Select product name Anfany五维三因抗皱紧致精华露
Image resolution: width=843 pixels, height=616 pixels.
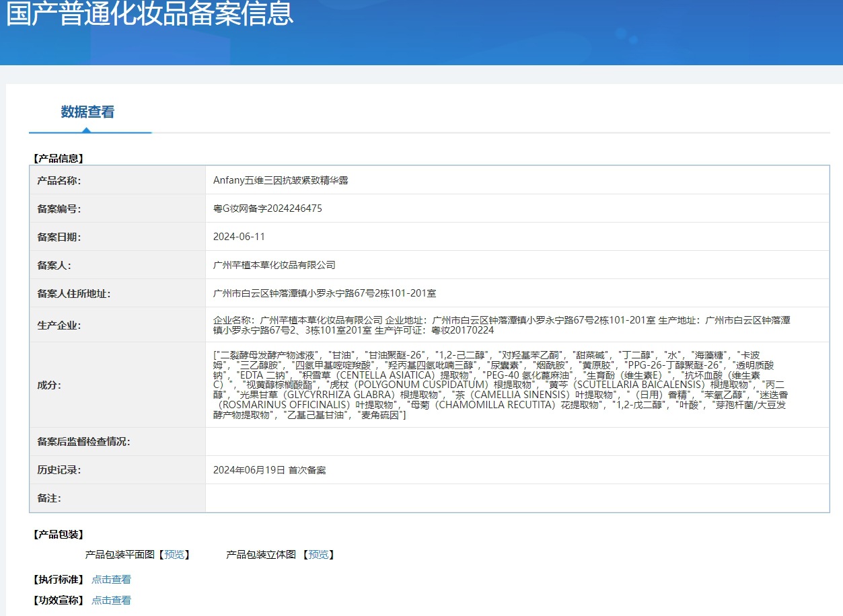point(281,180)
